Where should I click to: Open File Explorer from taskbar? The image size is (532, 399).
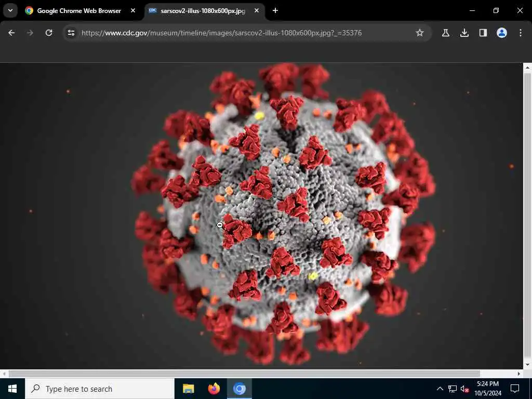point(188,389)
